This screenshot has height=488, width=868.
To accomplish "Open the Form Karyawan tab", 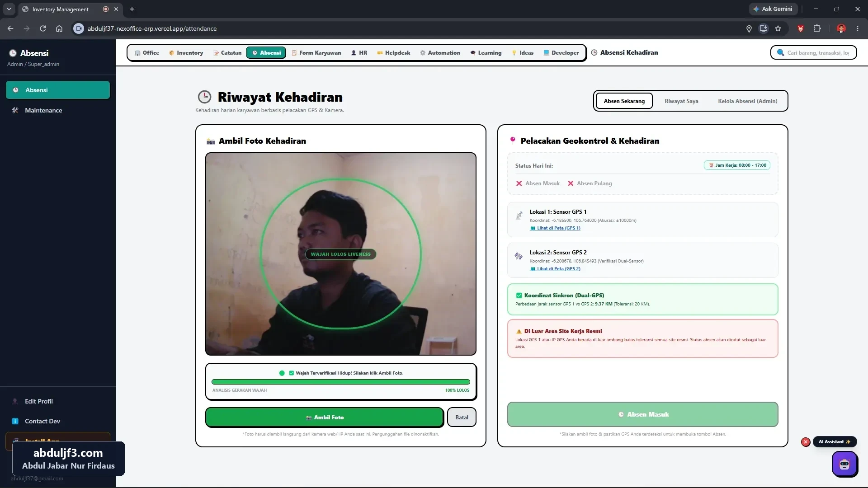I will click(x=316, y=53).
